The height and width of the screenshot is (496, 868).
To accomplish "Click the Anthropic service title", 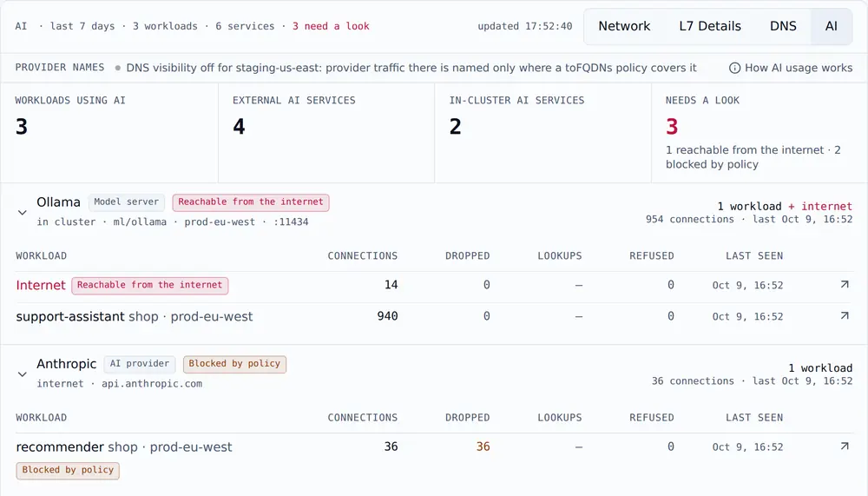I will pos(67,364).
